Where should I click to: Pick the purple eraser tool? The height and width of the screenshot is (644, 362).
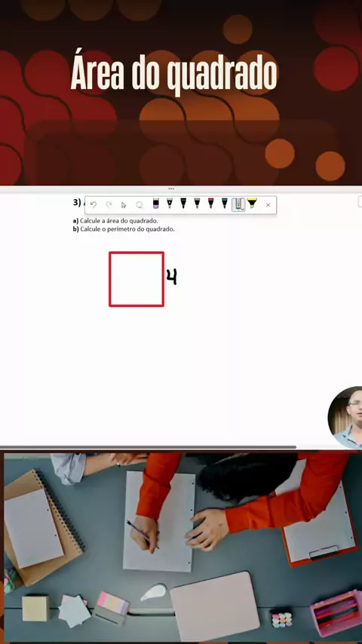click(x=155, y=204)
